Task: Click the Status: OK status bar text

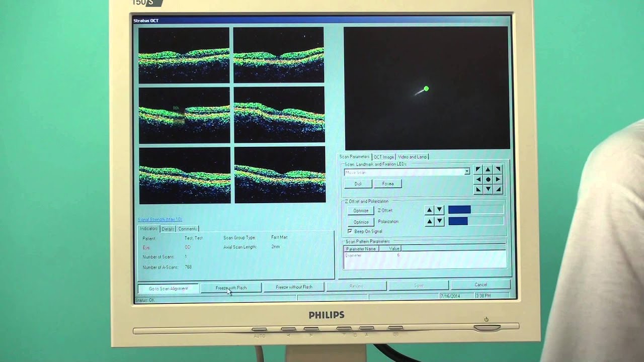Action: pos(145,300)
